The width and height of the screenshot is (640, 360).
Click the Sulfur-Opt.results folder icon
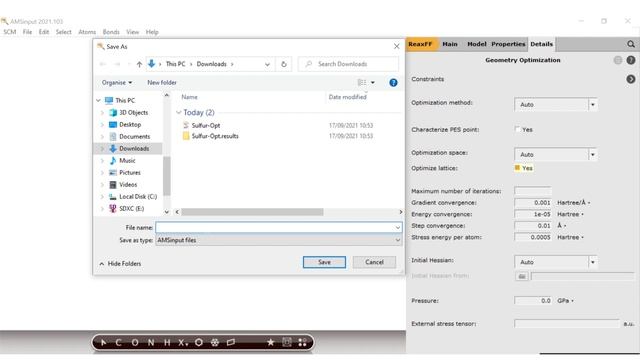pos(186,136)
